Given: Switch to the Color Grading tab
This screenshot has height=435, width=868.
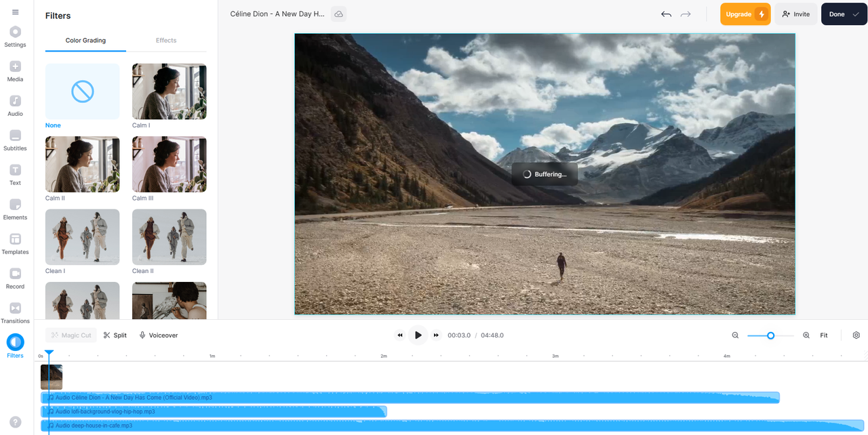Looking at the screenshot, I should click(85, 41).
